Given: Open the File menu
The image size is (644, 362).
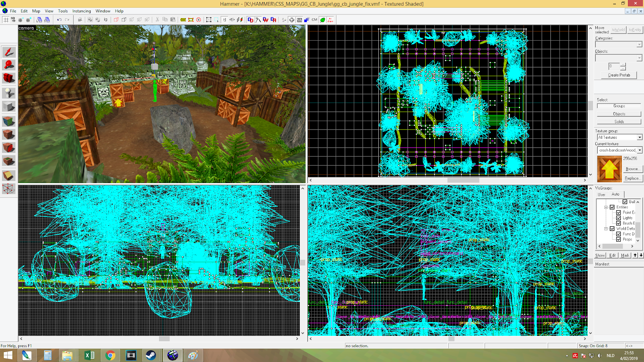Looking at the screenshot, I should 13,11.
